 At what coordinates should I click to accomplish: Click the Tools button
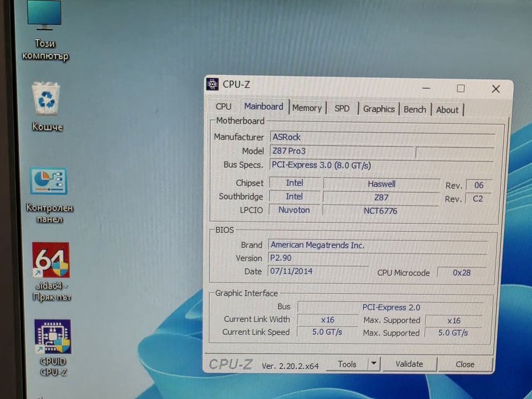click(x=347, y=364)
